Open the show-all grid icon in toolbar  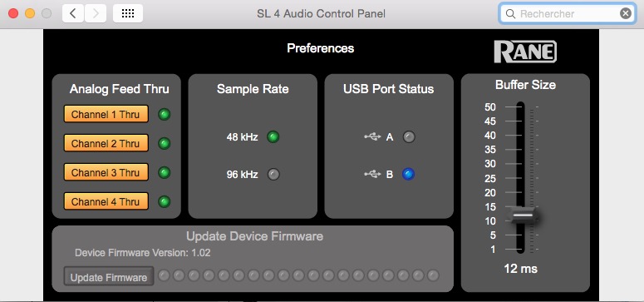[128, 13]
